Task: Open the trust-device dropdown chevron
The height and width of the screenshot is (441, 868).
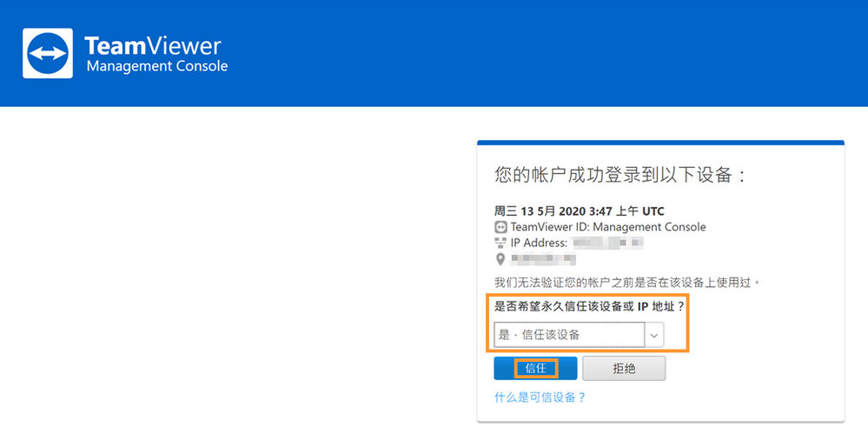Action: [x=654, y=335]
